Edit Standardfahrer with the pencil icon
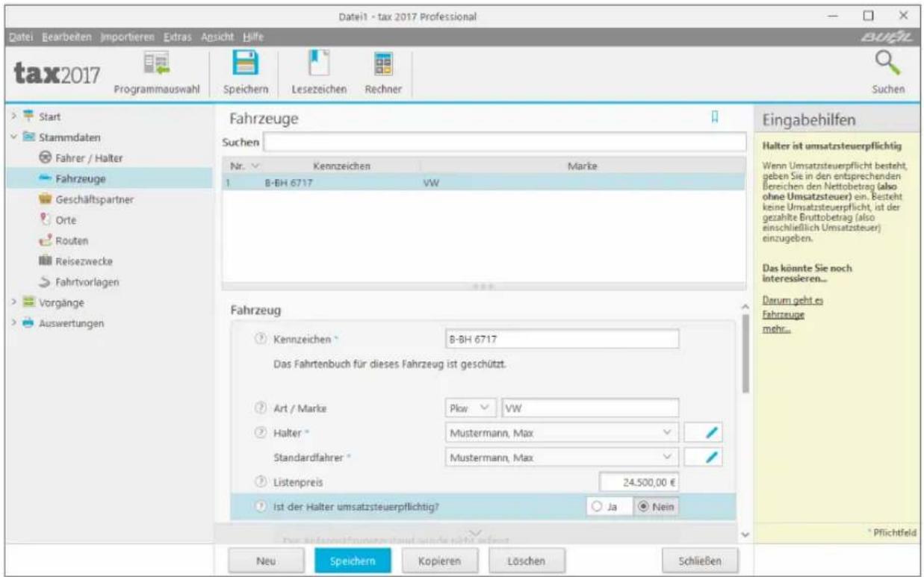924x577 pixels. (704, 457)
